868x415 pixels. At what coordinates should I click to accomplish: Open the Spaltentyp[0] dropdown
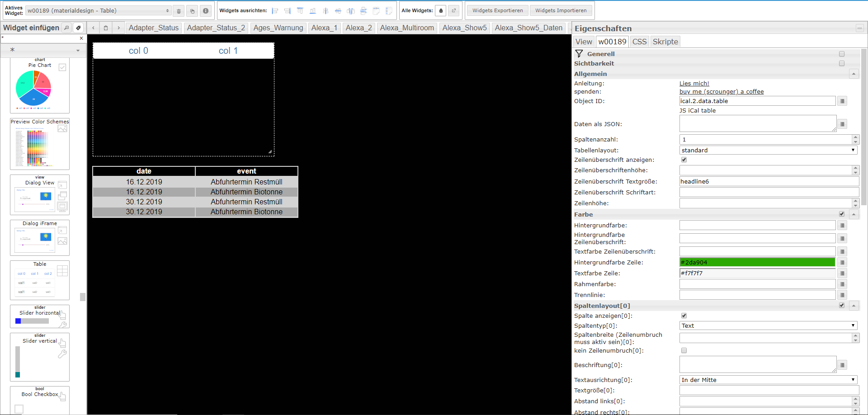(769, 325)
